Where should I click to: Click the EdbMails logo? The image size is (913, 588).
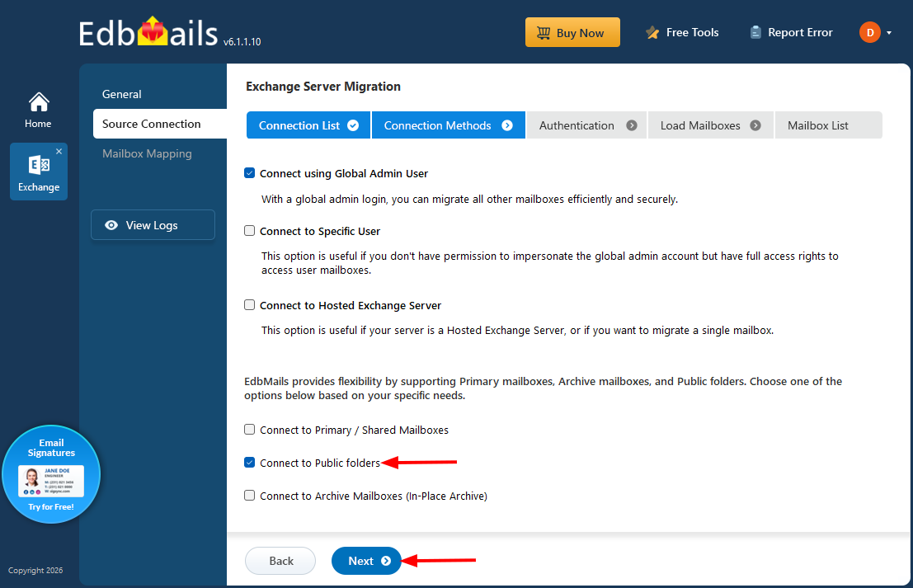point(148,33)
